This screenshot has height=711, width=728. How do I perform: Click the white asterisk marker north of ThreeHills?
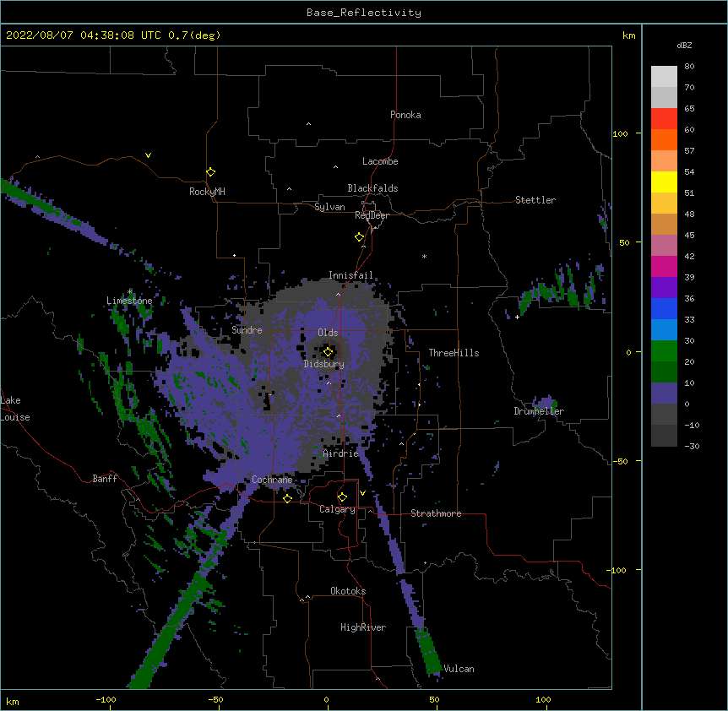pos(424,256)
